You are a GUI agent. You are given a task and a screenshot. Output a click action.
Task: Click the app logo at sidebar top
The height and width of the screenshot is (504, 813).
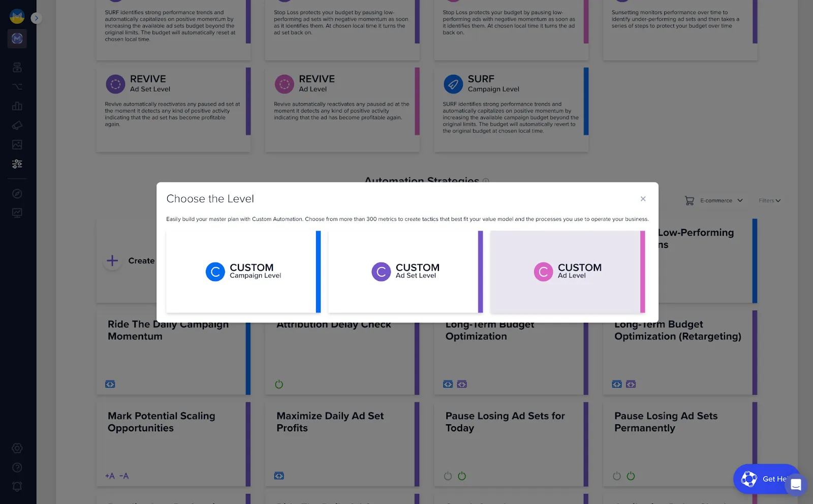pyautogui.click(x=17, y=16)
